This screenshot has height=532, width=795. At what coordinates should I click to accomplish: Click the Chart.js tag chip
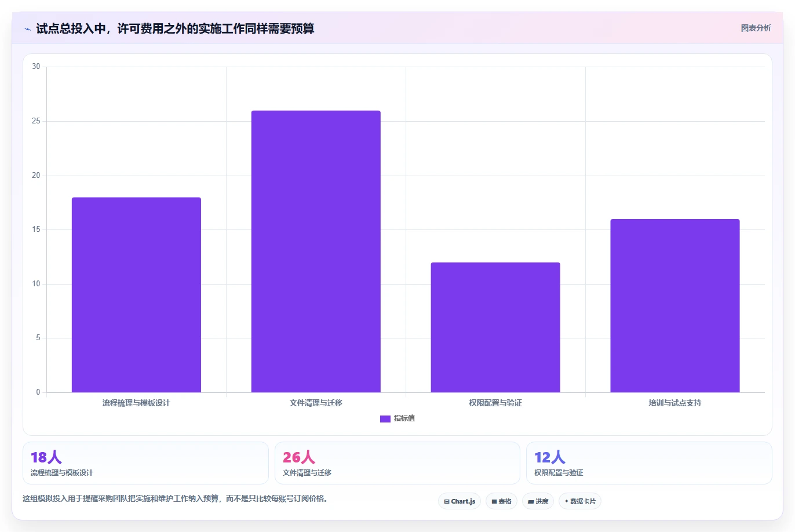[x=460, y=501]
